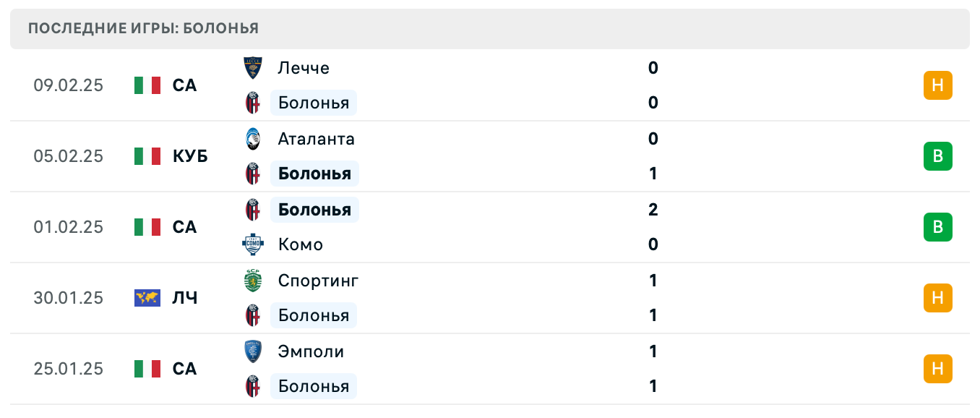The height and width of the screenshot is (418, 980).
Task: Open the Эмполи team link
Action: (x=311, y=351)
